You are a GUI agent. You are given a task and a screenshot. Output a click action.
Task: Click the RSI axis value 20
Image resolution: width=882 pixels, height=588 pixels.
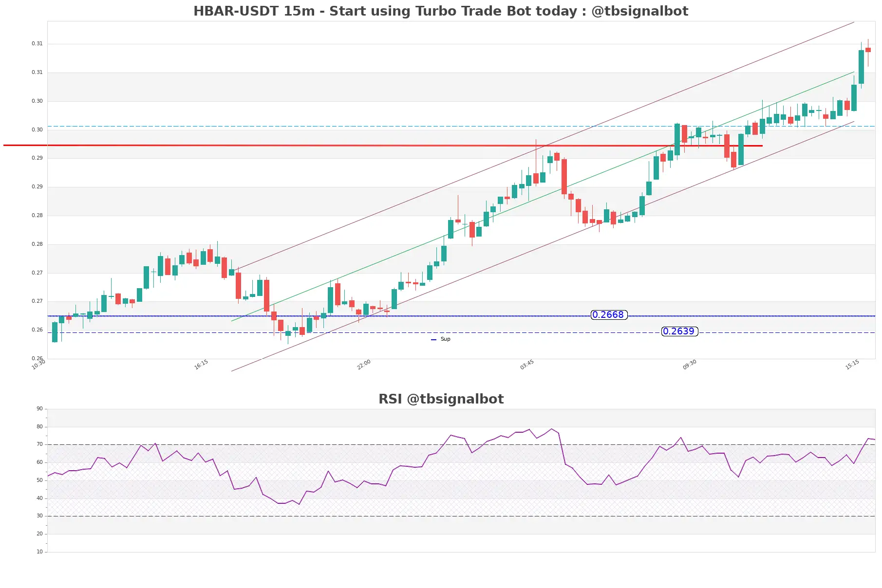(x=39, y=534)
